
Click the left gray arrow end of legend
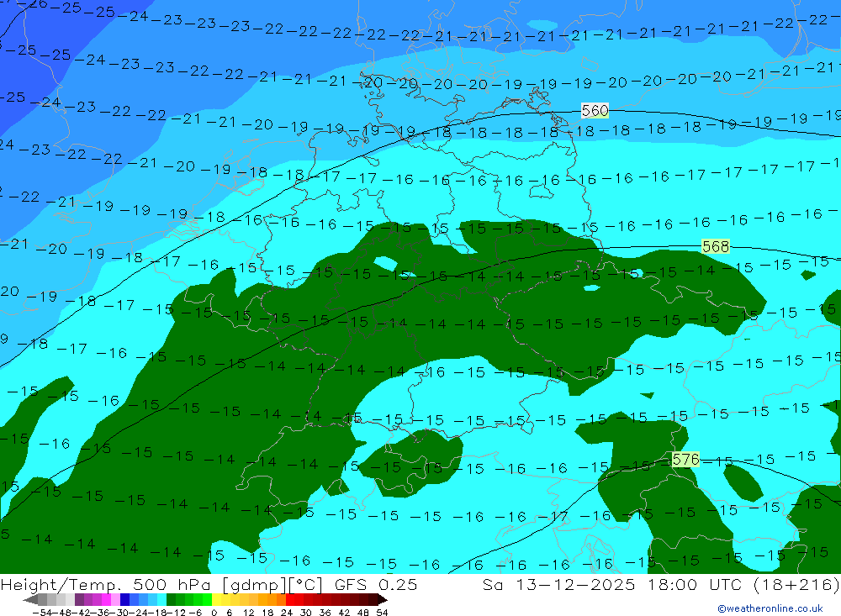30,600
